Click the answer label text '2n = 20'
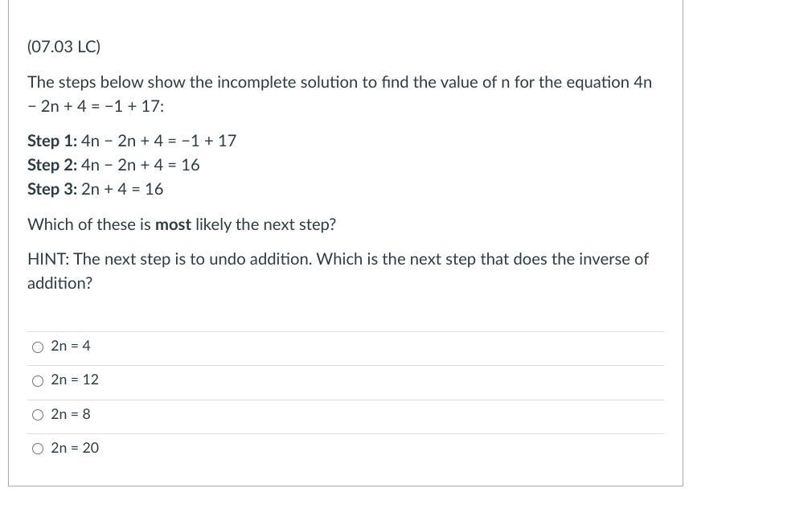The height and width of the screenshot is (513, 812). (x=75, y=448)
